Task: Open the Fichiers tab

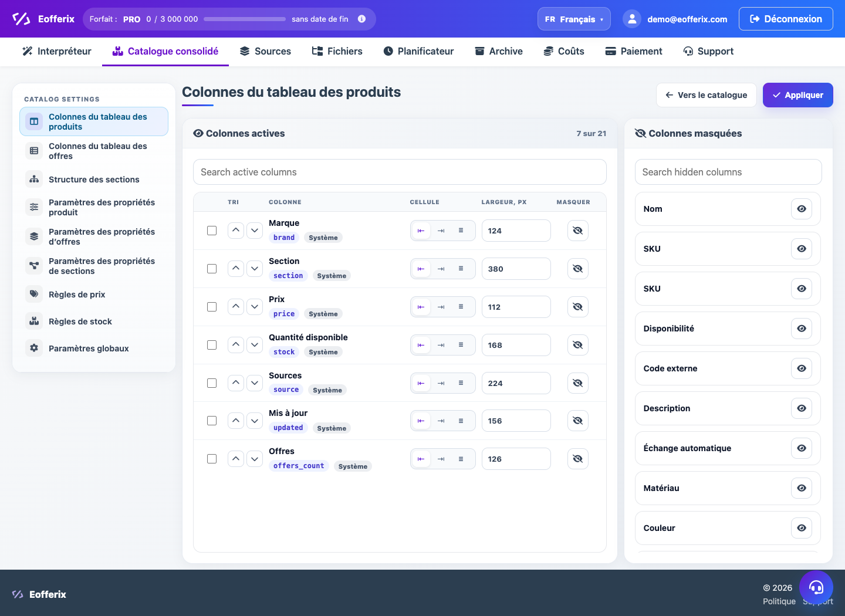Action: tap(337, 52)
